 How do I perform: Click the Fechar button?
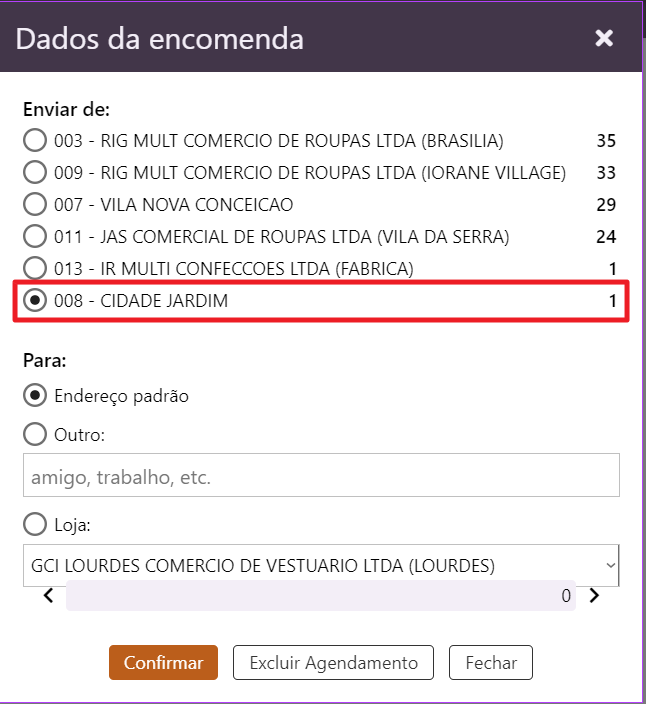point(491,663)
